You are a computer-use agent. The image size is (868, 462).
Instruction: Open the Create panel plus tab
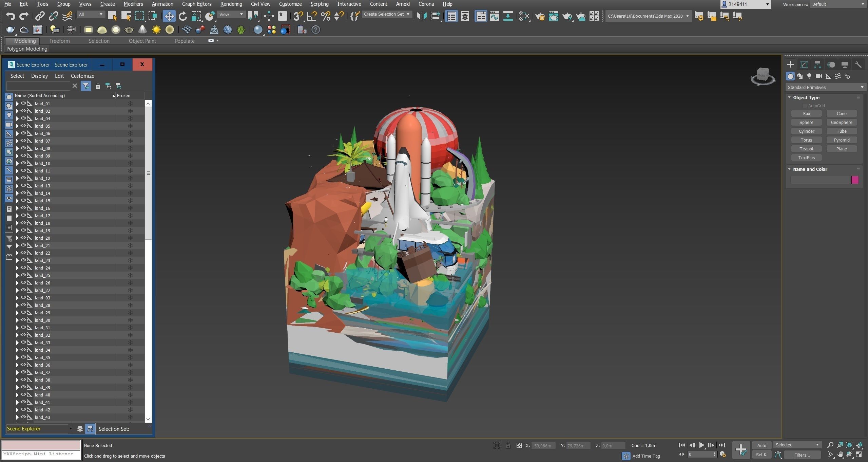[x=790, y=64]
